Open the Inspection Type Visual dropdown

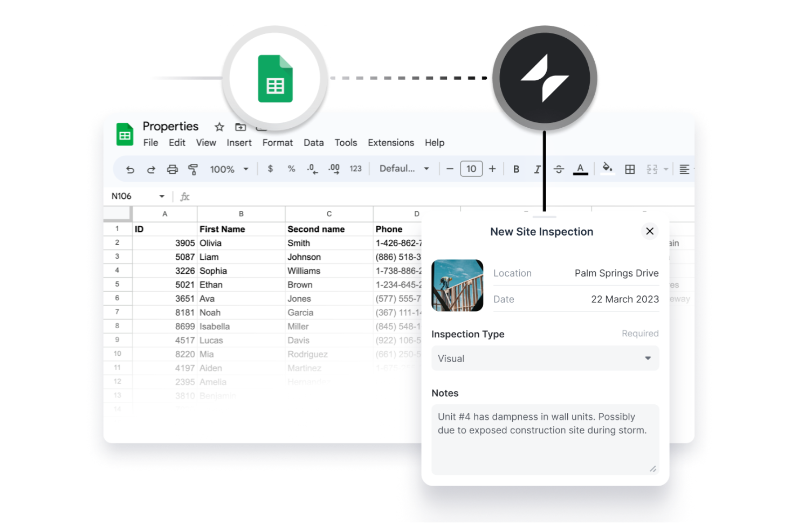coord(545,358)
